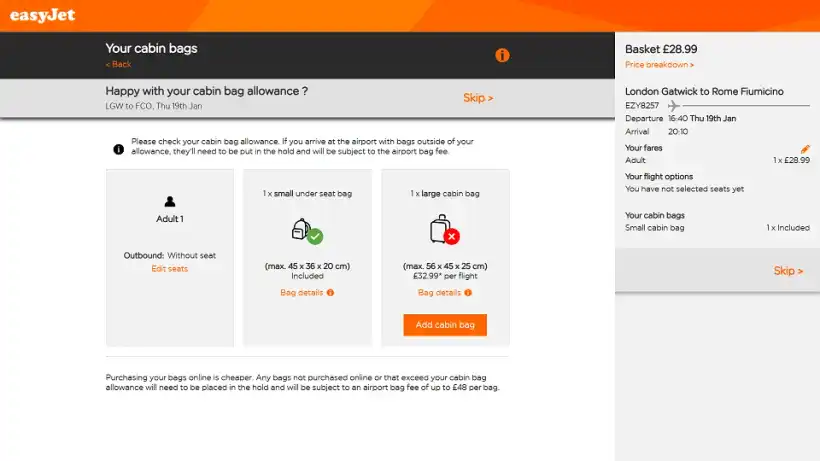
Task: Click flight number 'EZY8257'
Action: click(642, 106)
